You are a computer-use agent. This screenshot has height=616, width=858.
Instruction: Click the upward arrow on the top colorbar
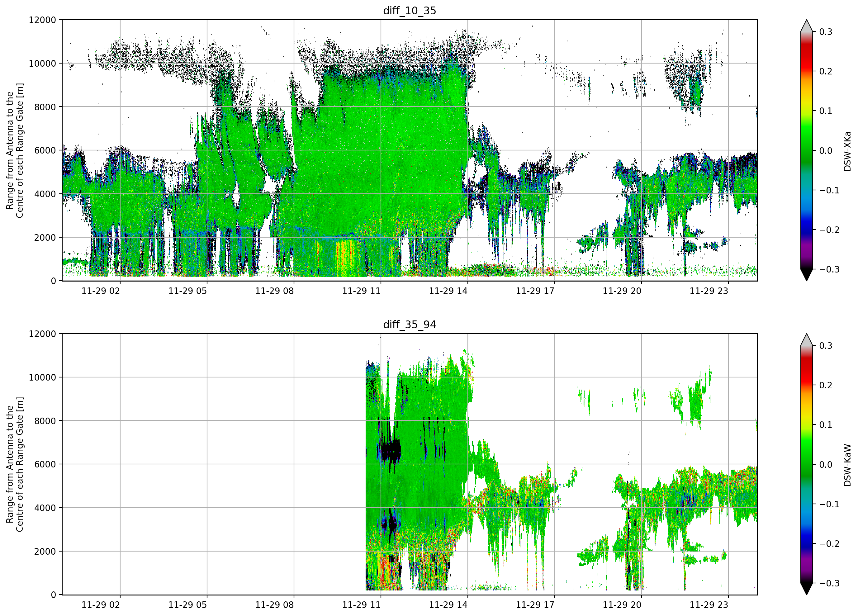tap(807, 26)
